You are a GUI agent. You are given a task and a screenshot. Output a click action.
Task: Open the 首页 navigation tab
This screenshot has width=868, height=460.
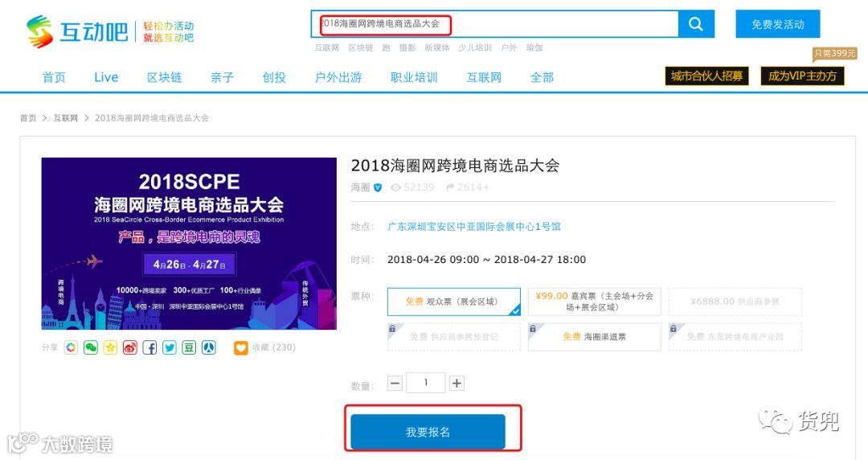click(x=55, y=77)
